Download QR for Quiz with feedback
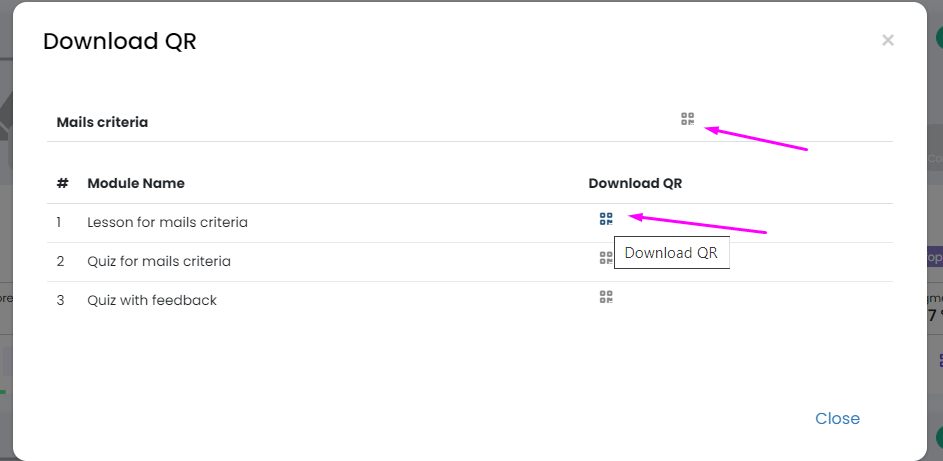This screenshot has height=461, width=943. (x=606, y=297)
